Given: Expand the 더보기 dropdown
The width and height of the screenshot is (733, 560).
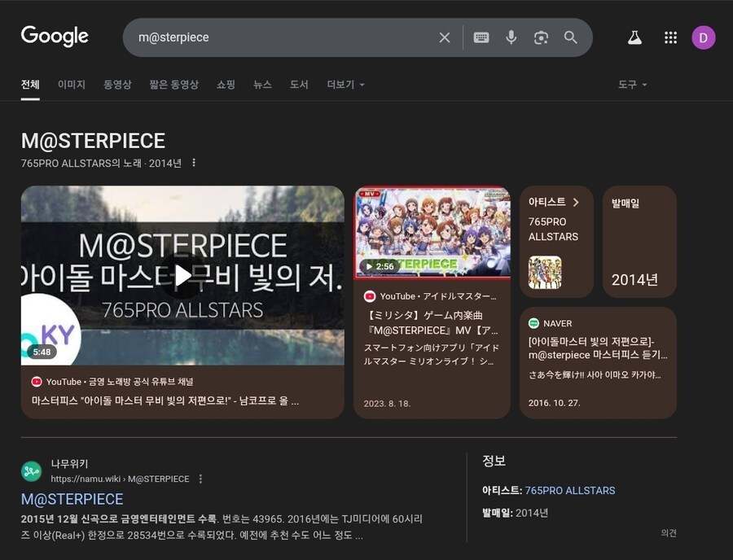Looking at the screenshot, I should [x=345, y=85].
